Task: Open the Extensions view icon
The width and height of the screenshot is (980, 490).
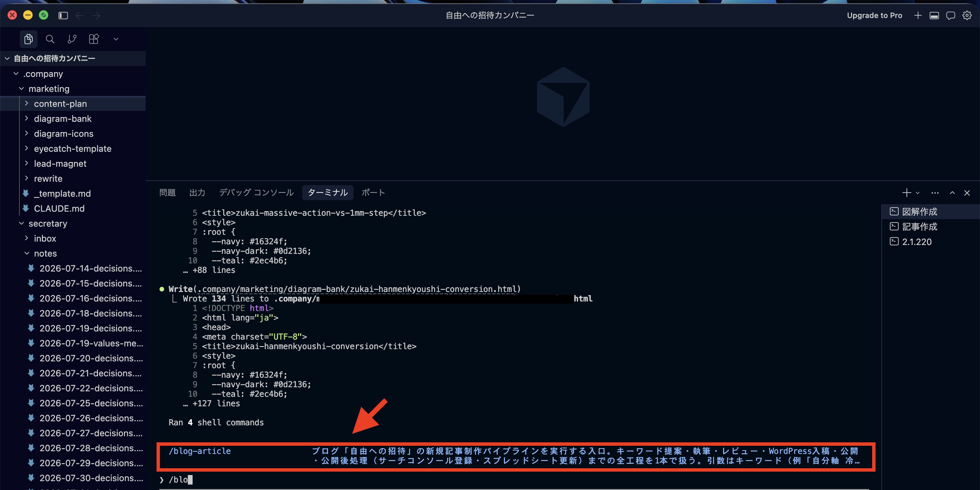Action: point(94,39)
